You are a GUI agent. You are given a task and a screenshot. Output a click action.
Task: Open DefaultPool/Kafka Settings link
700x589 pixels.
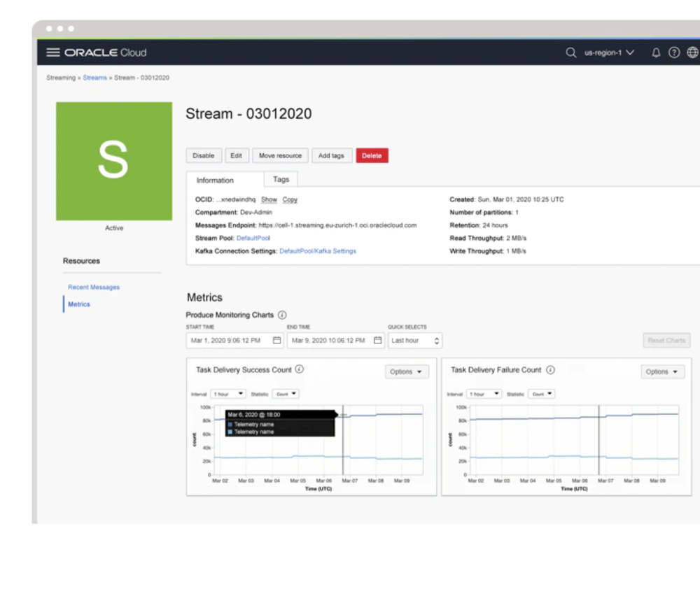[318, 251]
